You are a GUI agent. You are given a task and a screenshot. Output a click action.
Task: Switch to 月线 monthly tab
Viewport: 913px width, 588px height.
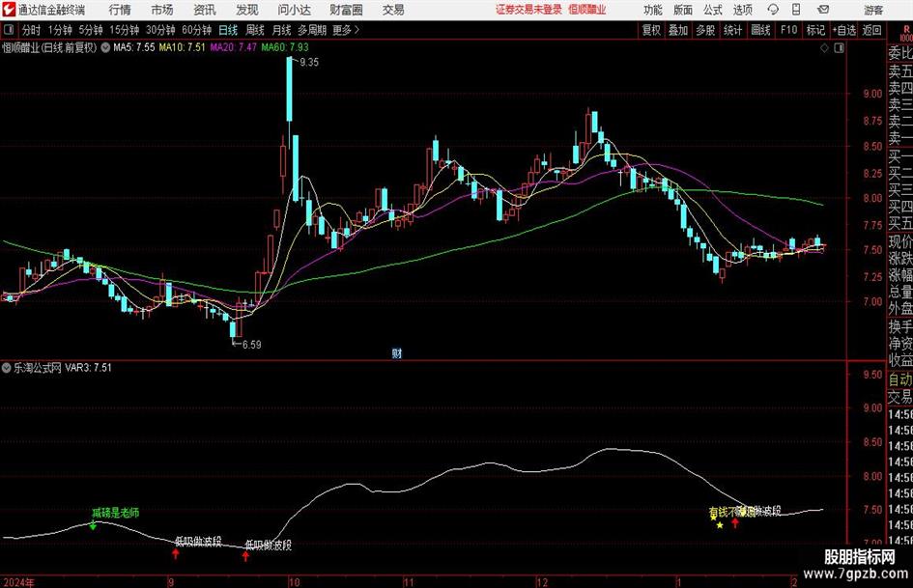281,30
